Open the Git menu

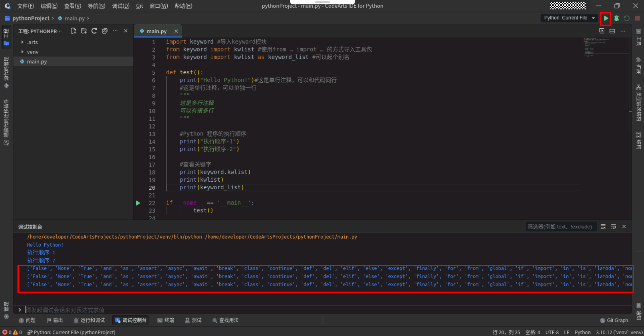pyautogui.click(x=139, y=6)
